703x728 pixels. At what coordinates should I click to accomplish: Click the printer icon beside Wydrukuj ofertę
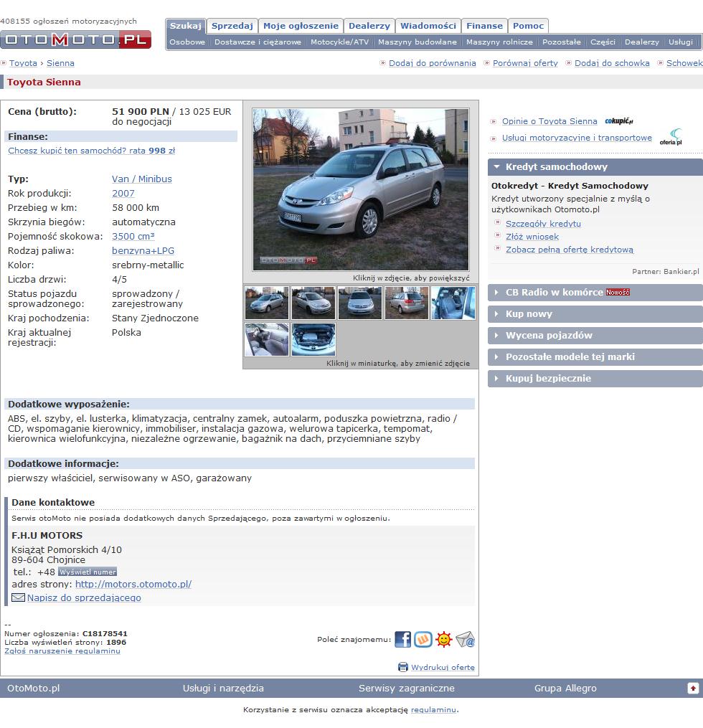pos(403,667)
